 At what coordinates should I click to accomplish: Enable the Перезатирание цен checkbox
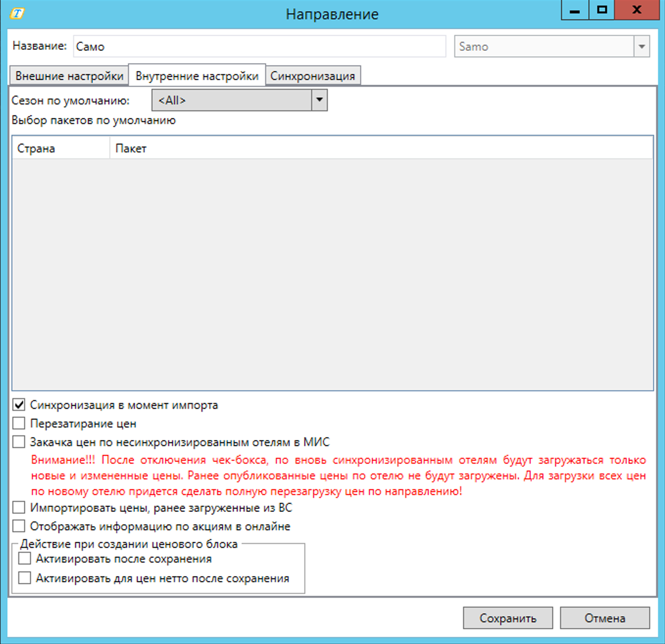click(x=19, y=423)
